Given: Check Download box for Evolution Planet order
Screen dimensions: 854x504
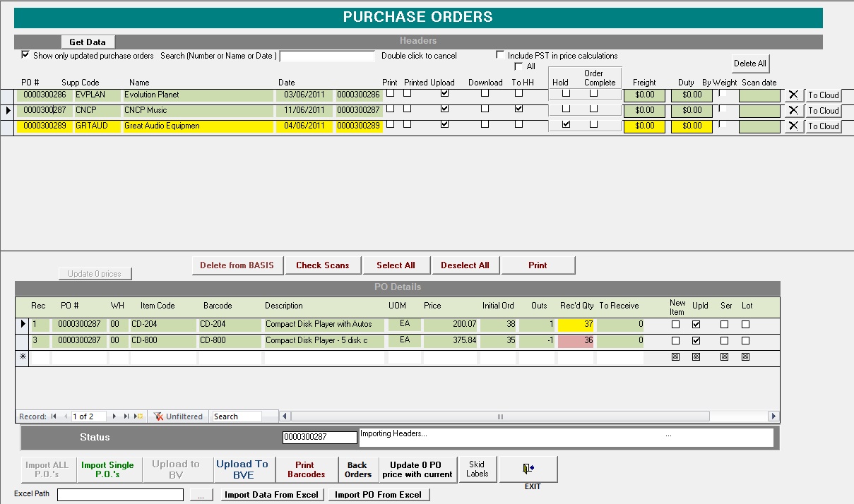Looking at the screenshot, I should pyautogui.click(x=485, y=93).
